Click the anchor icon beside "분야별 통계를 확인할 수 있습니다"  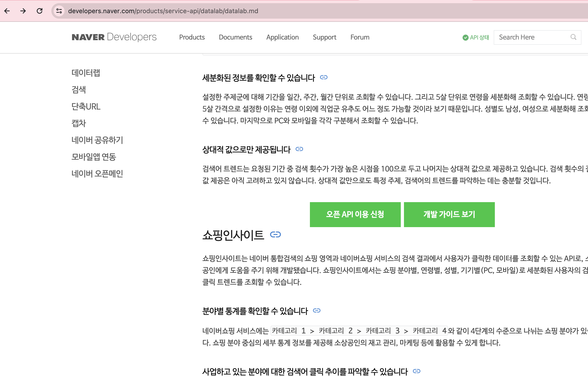(317, 311)
